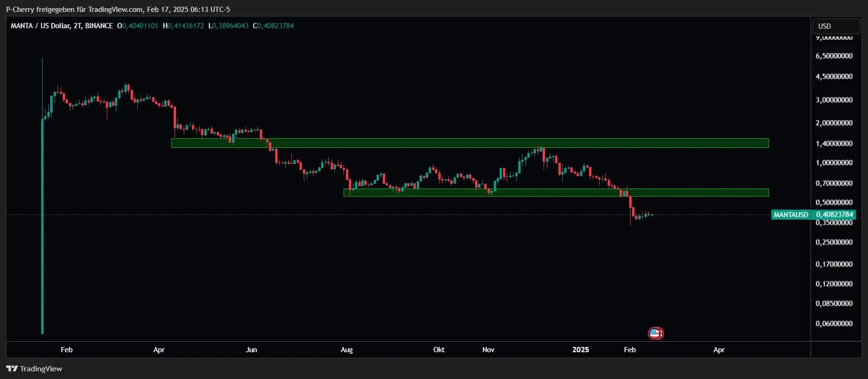The width and height of the screenshot is (868, 379).
Task: Click the 0,40823784 current price value
Action: 835,215
